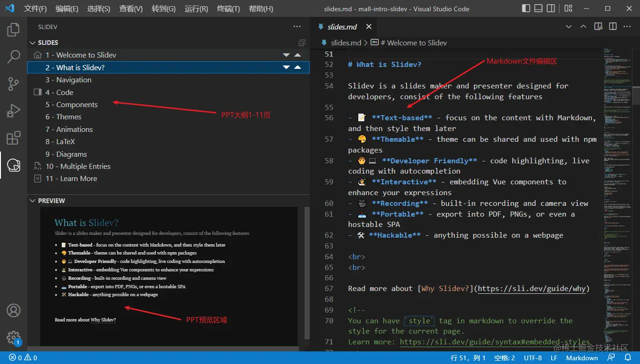Viewport: 640px width, 364px height.
Task: Follow the sli.dev/guide/why link in editor
Action: point(532,289)
